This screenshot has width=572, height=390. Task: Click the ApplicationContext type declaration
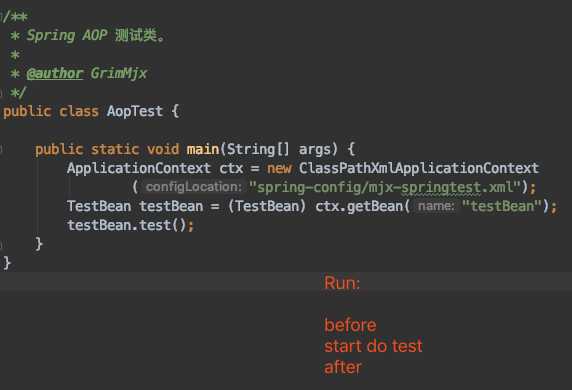pyautogui.click(x=139, y=168)
